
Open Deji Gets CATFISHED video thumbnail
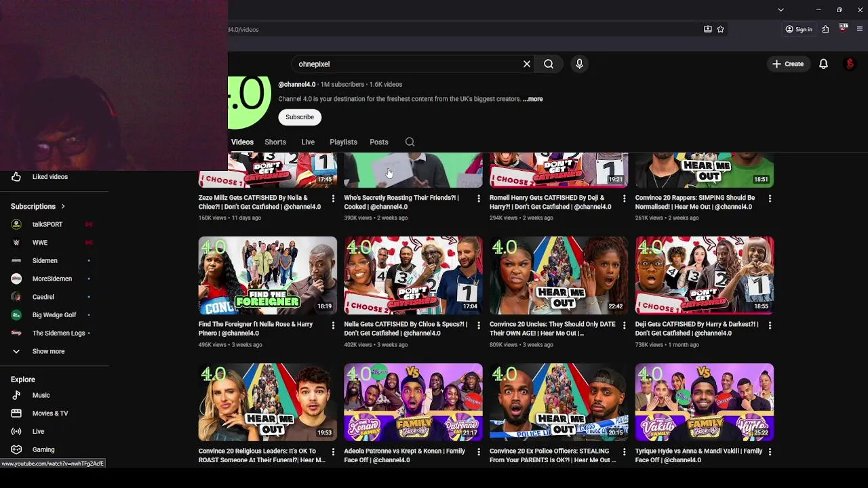click(x=705, y=275)
